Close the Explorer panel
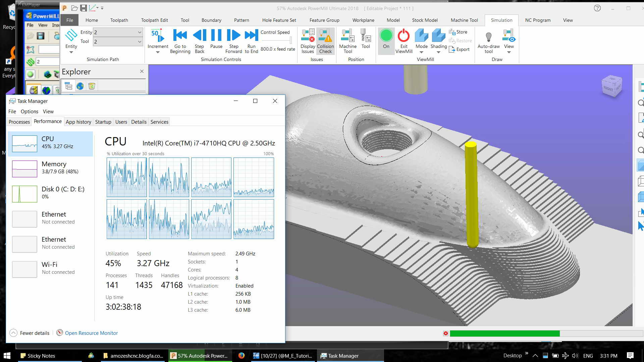This screenshot has width=644, height=362. click(x=142, y=71)
